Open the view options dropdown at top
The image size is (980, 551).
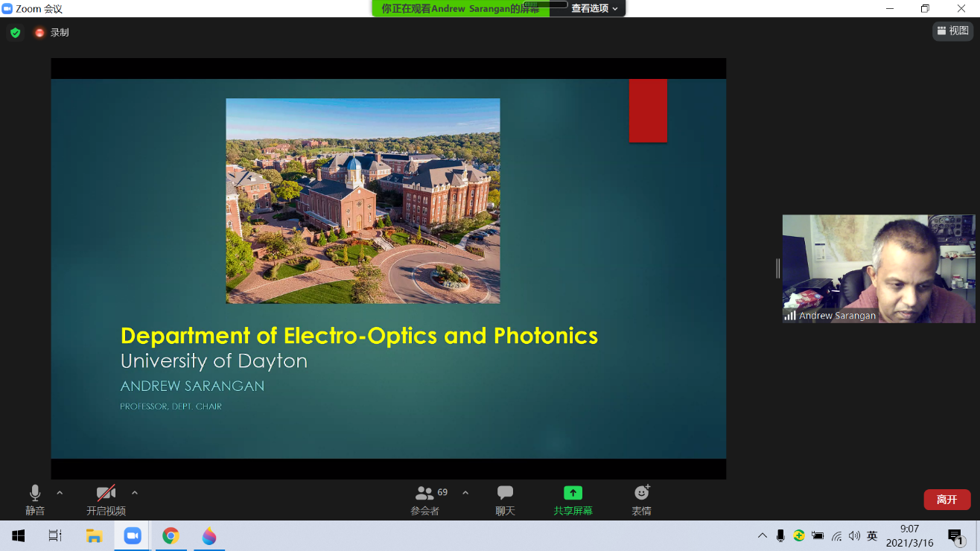[594, 8]
